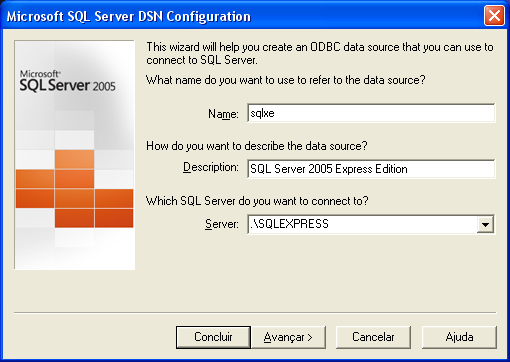The height and width of the screenshot is (362, 510).
Task: Focus the Name input field
Action: (371, 113)
